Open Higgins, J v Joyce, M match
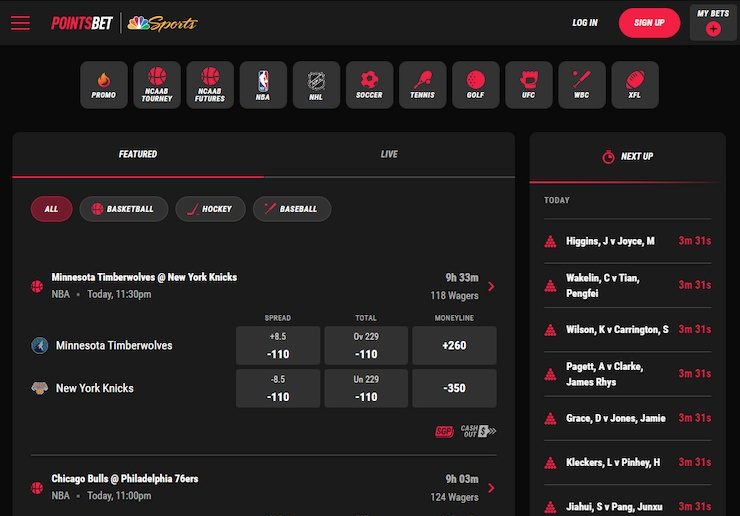This screenshot has width=740, height=516. pyautogui.click(x=627, y=241)
